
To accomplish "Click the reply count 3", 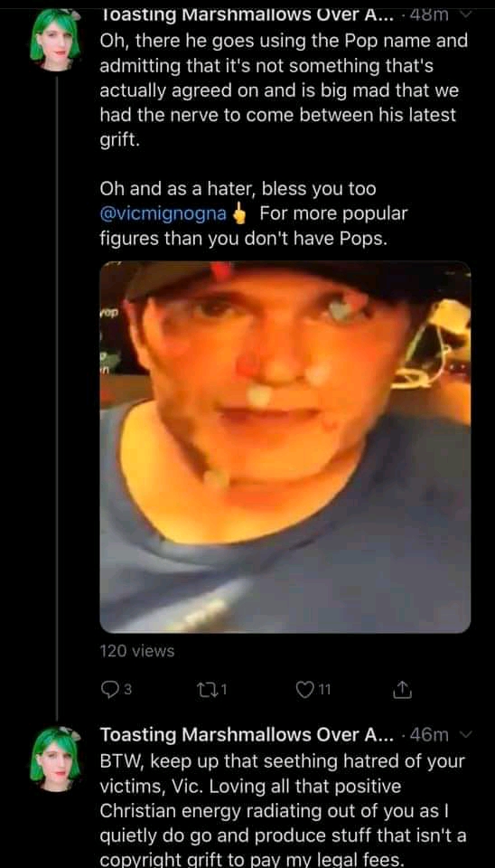I will [x=127, y=690].
